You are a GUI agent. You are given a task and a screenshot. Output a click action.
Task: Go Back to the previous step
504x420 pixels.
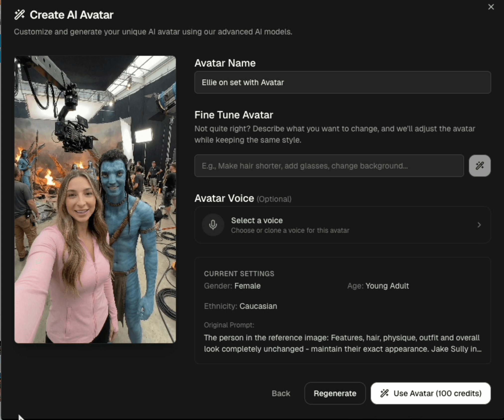[281, 393]
